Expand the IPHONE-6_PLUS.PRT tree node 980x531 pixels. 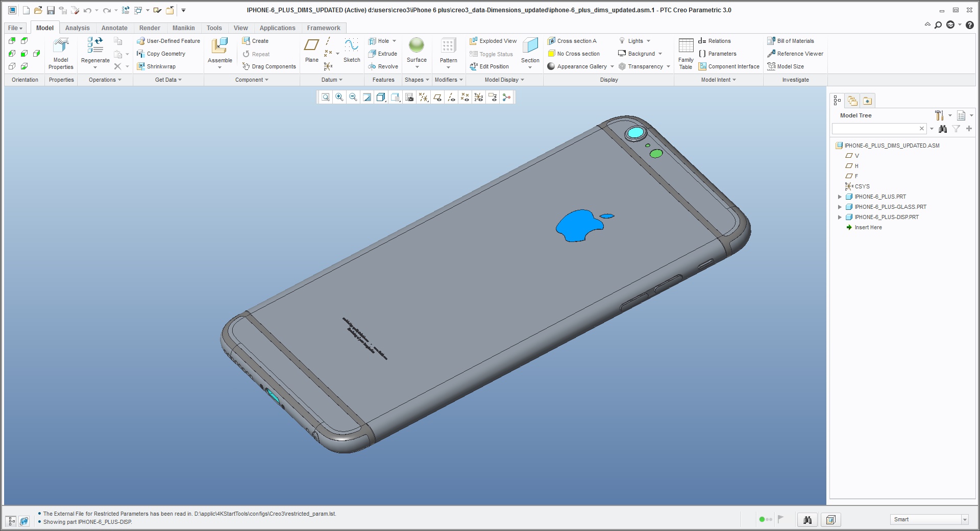click(840, 197)
